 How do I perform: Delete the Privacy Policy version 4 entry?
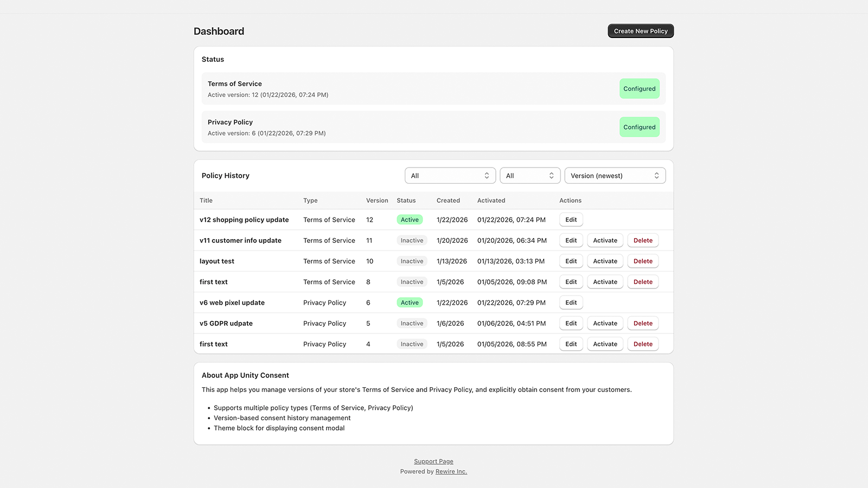pos(643,344)
